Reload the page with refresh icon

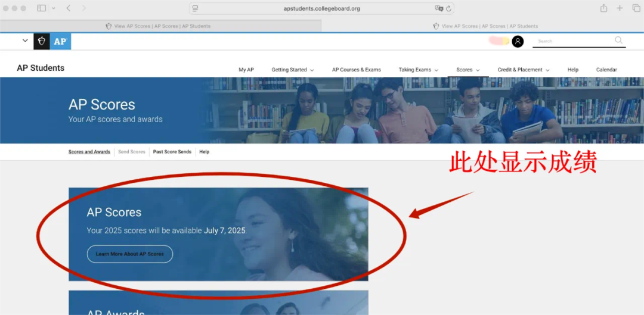[448, 8]
